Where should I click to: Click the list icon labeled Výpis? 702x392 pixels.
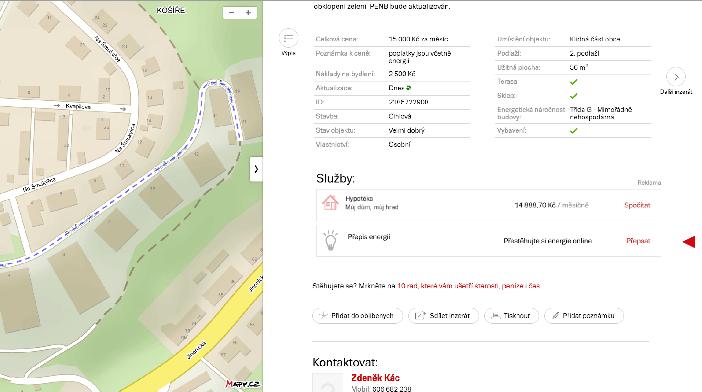click(x=288, y=39)
